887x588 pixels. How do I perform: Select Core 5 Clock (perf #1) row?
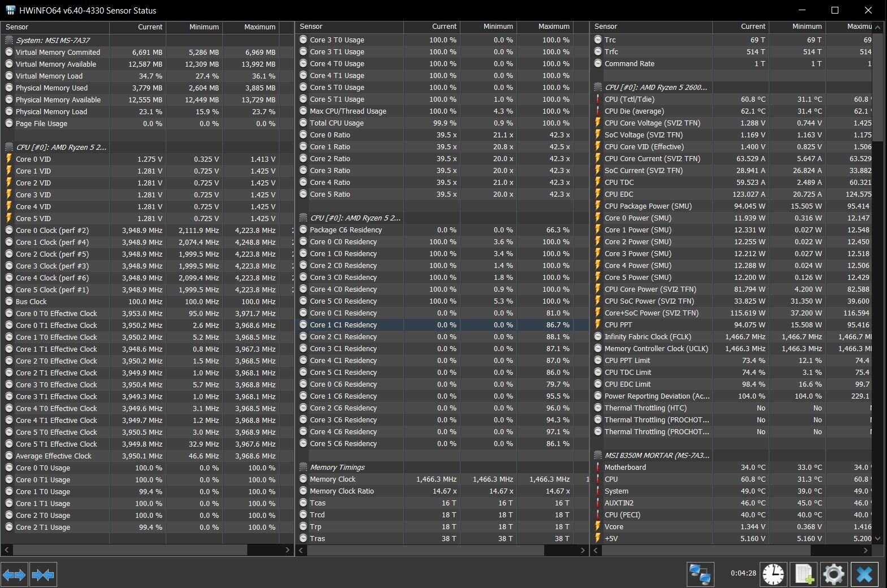[x=147, y=289]
